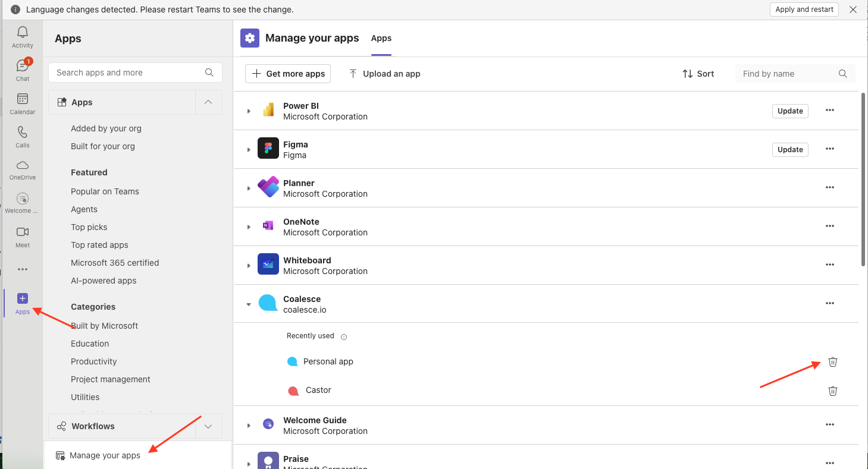This screenshot has width=868, height=469.
Task: Collapse the Coalesce app row
Action: pos(249,304)
